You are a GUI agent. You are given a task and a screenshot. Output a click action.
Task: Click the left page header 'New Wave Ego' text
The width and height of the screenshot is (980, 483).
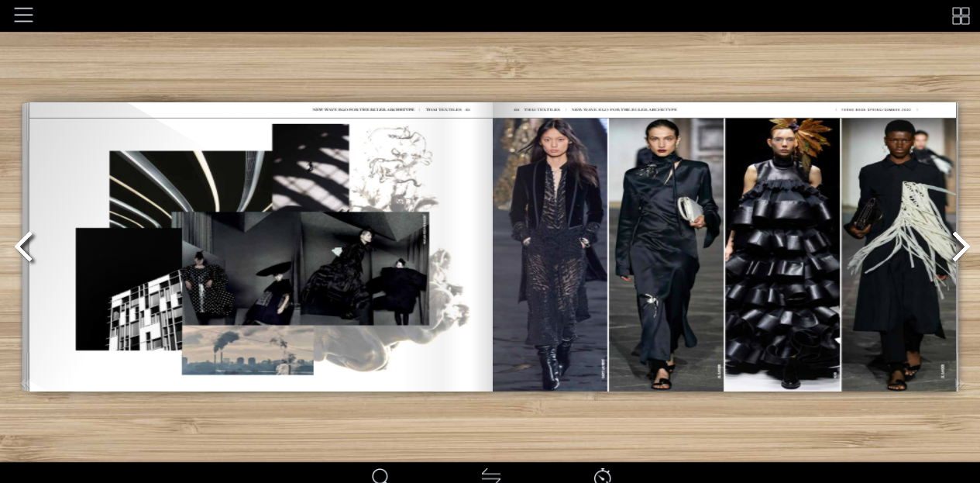[363, 110]
